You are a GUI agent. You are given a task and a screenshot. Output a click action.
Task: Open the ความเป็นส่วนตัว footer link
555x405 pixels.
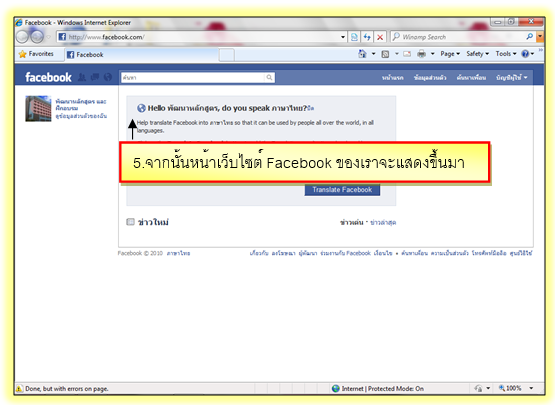click(450, 253)
